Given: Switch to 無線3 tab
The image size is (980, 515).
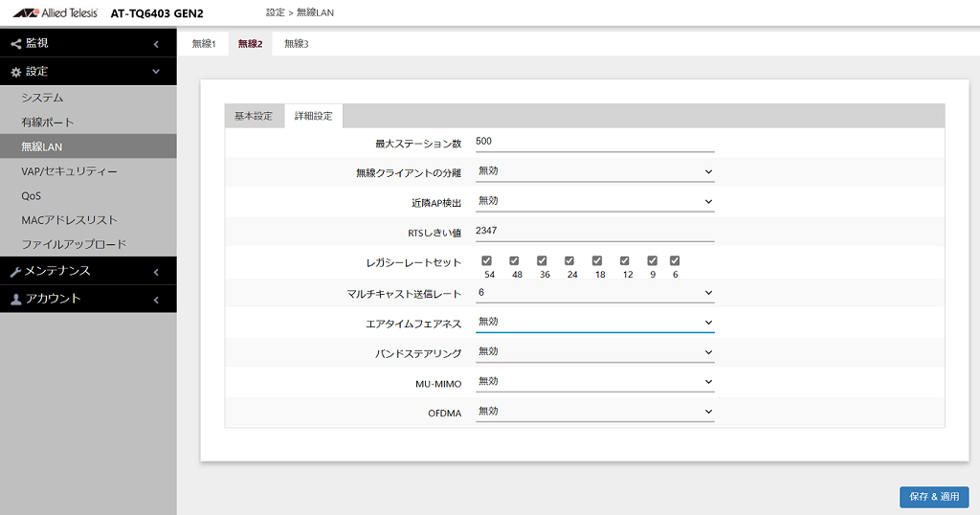Looking at the screenshot, I should [297, 44].
